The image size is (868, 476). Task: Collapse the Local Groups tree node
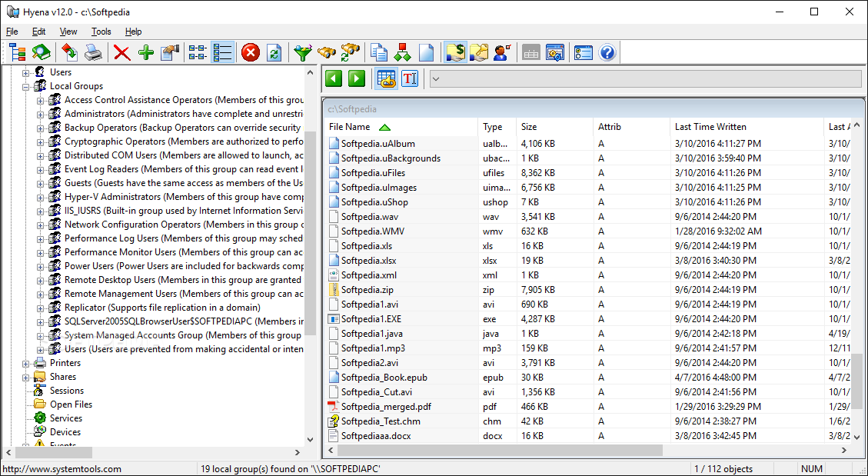[x=25, y=87]
